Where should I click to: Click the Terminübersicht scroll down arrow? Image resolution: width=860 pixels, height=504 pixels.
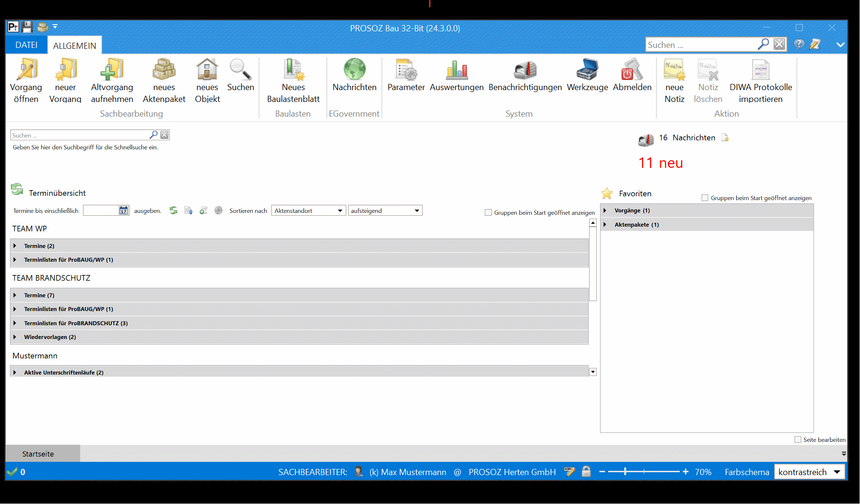593,372
